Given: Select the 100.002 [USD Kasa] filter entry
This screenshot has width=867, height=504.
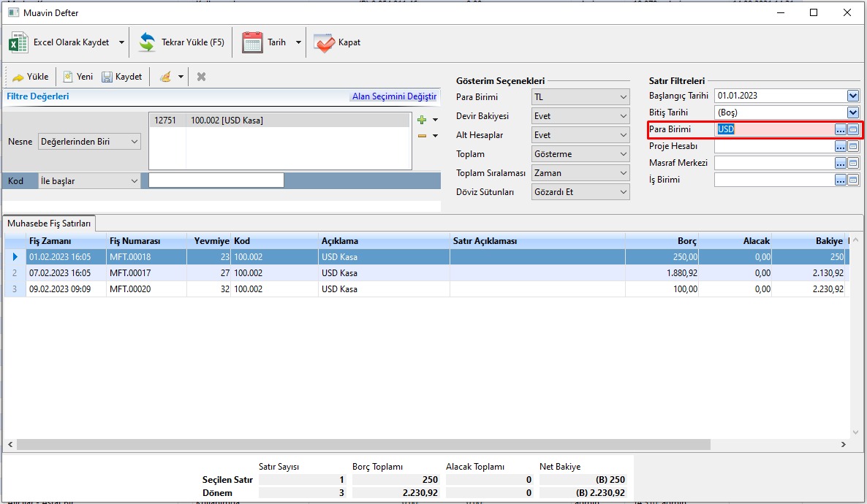Looking at the screenshot, I should point(279,121).
